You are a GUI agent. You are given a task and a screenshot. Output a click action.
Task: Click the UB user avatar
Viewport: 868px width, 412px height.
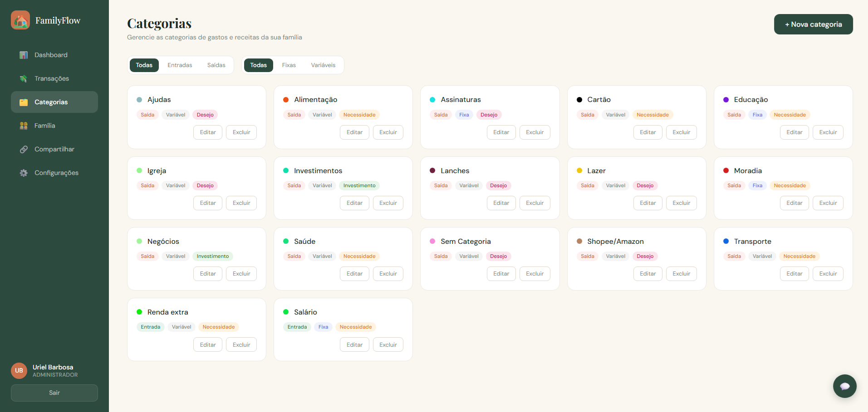point(19,370)
